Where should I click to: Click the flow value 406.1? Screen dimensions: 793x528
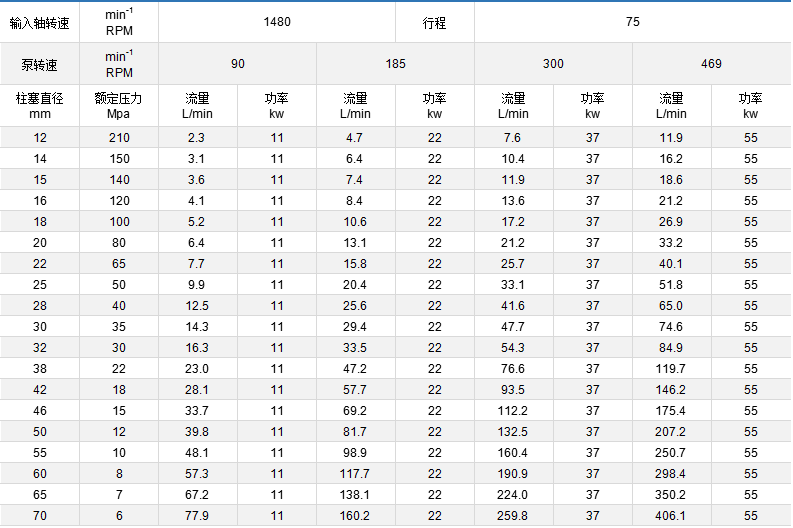pyautogui.click(x=671, y=515)
